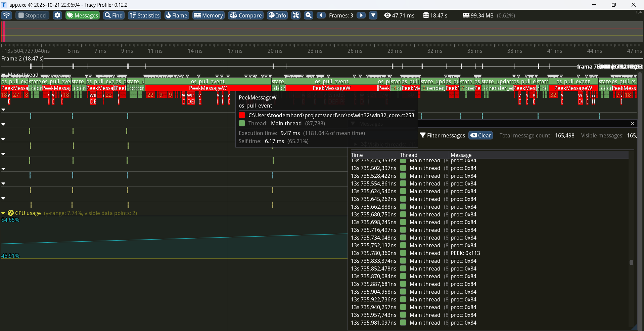Go to the previous frame arrow
This screenshot has height=331, width=644.
point(321,15)
